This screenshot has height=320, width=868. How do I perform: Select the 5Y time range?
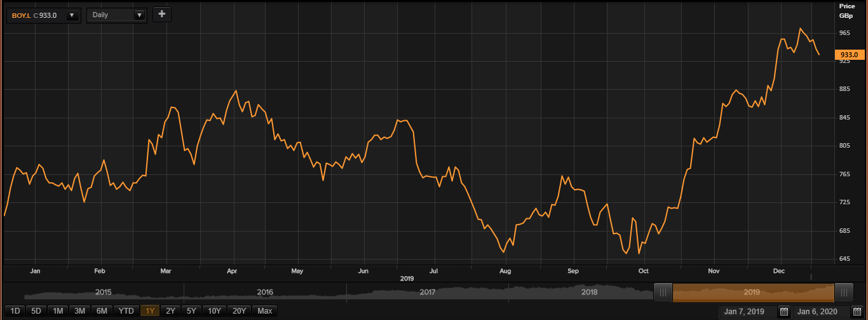(x=191, y=311)
